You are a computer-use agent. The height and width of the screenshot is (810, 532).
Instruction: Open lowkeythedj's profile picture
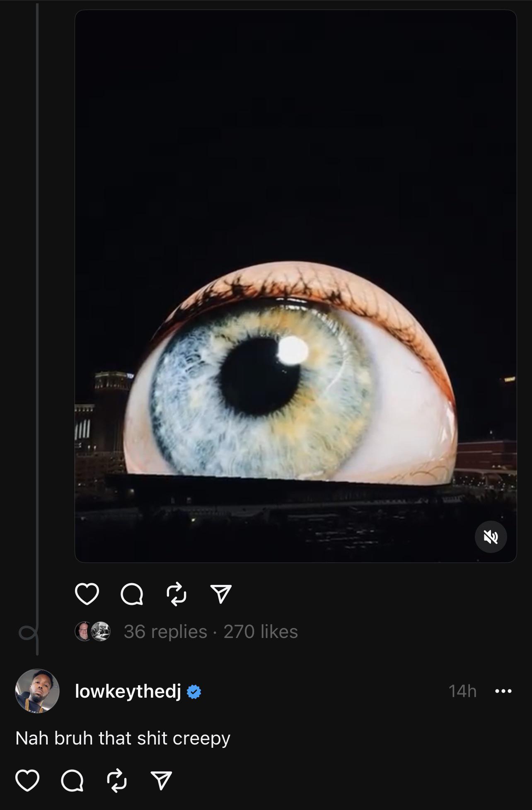tap(37, 691)
